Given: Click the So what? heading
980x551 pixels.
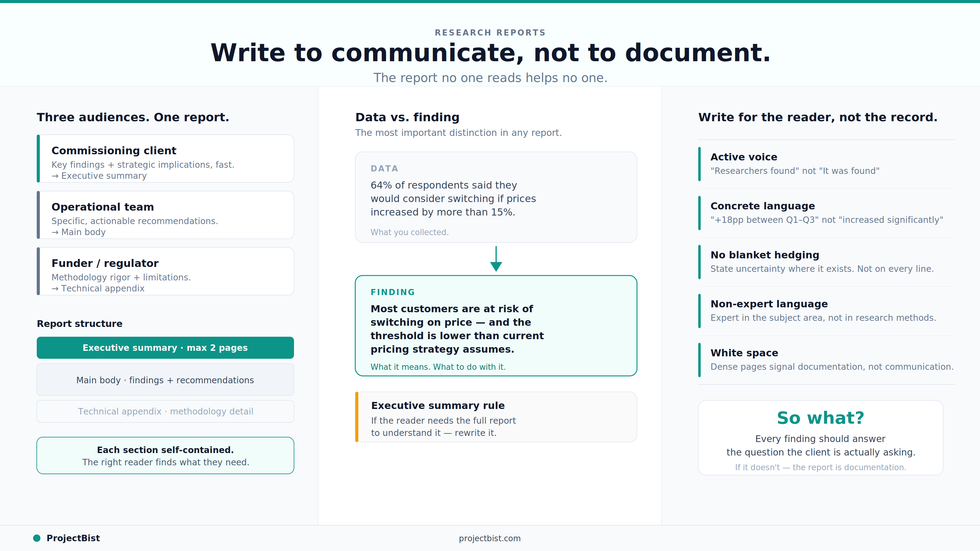Looking at the screenshot, I should coord(821,418).
